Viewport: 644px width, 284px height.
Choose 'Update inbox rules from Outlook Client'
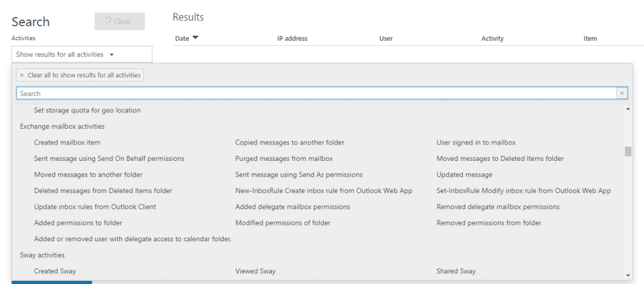(x=95, y=207)
